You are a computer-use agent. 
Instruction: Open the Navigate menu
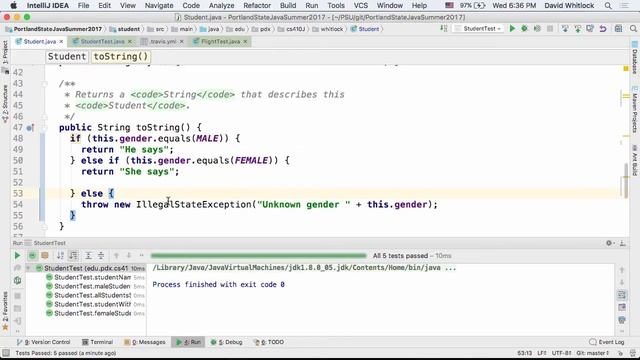pyautogui.click(x=159, y=6)
